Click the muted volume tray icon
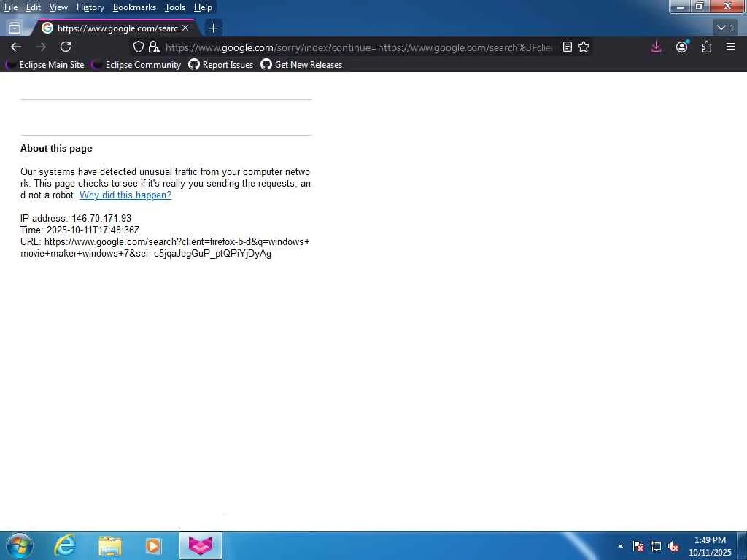The width and height of the screenshot is (747, 560). tap(673, 546)
